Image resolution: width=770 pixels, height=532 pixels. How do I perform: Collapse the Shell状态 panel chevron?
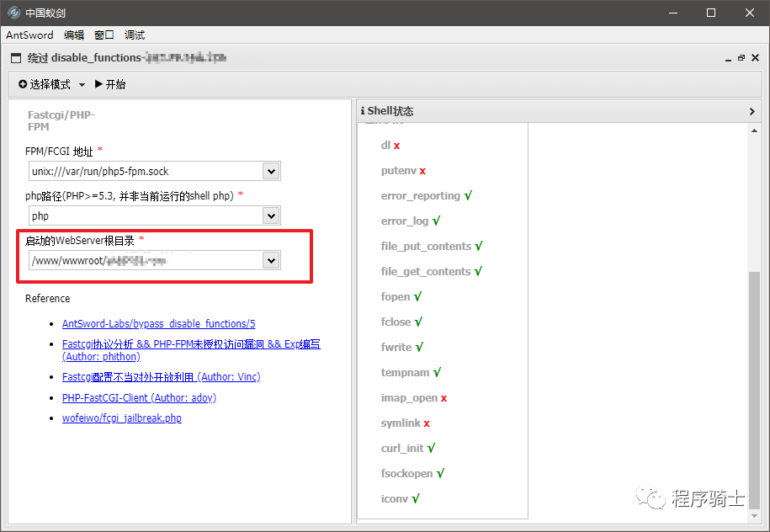coord(751,111)
